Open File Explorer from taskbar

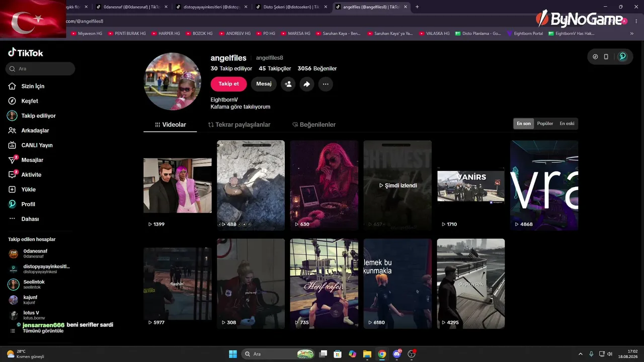coord(367,354)
